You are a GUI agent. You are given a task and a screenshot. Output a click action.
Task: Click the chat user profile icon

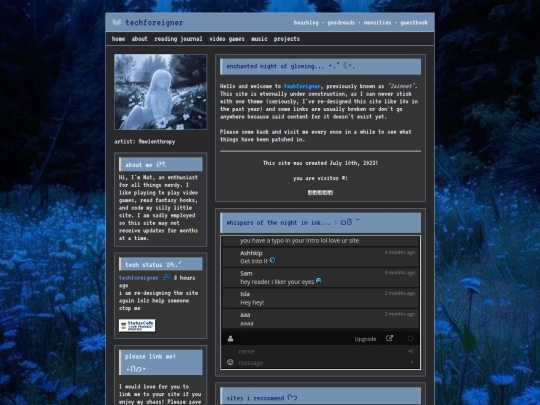[x=230, y=339]
